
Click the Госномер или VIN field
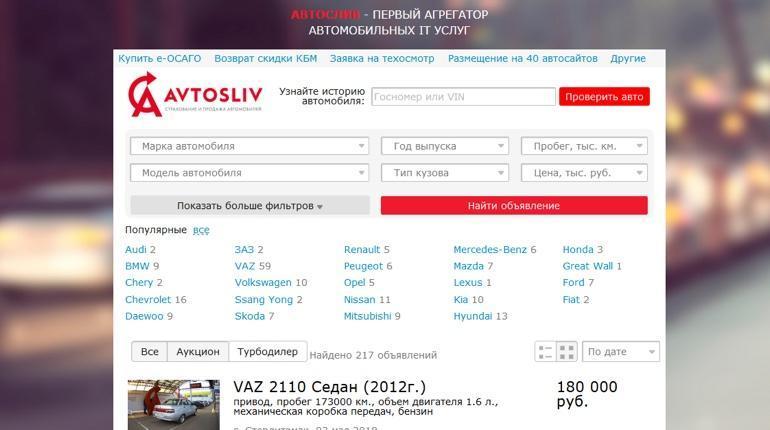(464, 97)
